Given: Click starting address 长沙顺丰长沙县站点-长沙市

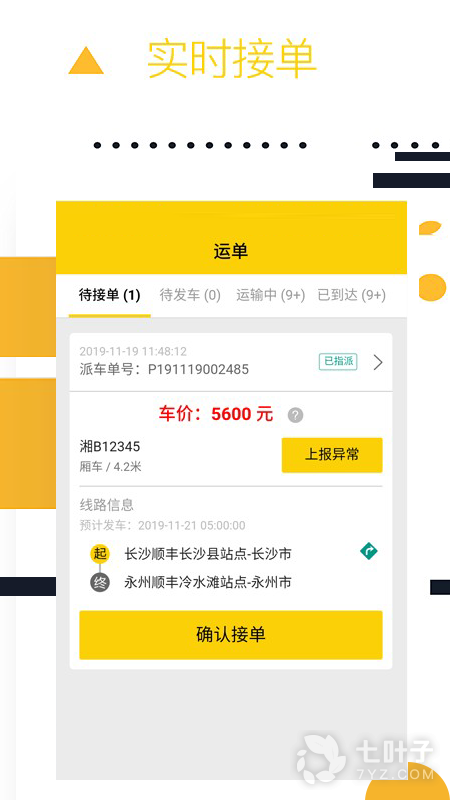Looking at the screenshot, I should [x=208, y=554].
